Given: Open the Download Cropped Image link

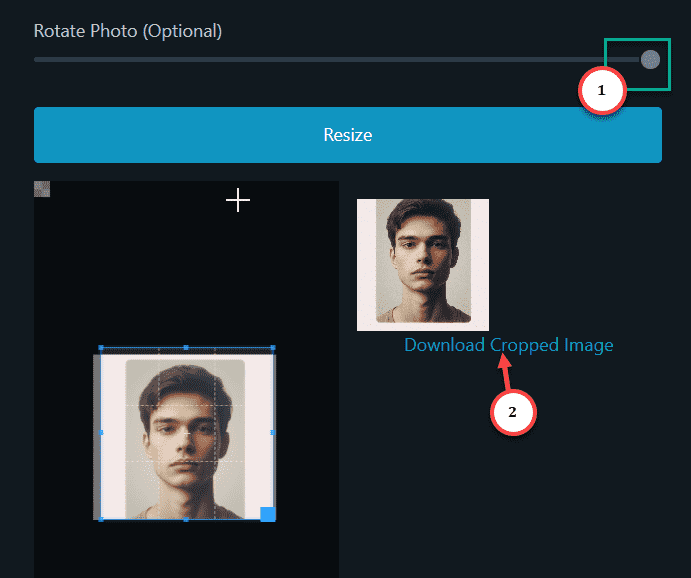Looking at the screenshot, I should pyautogui.click(x=509, y=345).
